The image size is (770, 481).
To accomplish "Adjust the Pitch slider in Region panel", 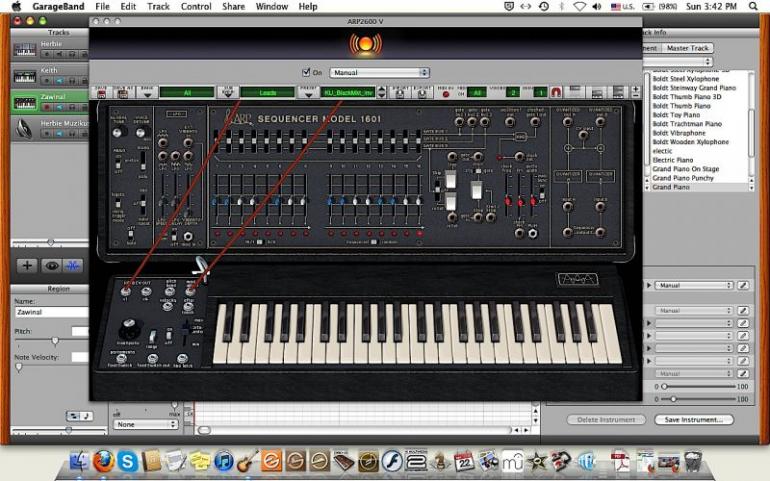I will tap(55, 340).
